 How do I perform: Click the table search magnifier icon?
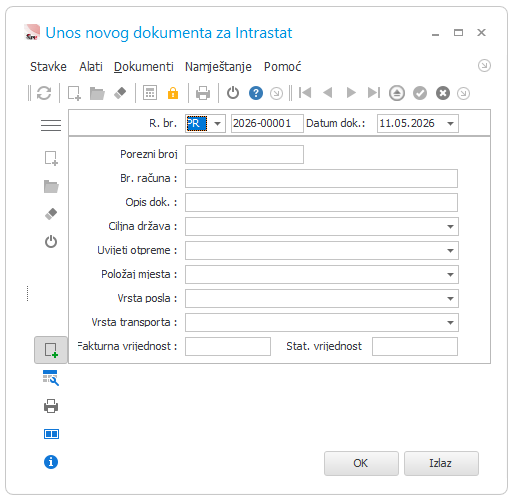(x=51, y=378)
